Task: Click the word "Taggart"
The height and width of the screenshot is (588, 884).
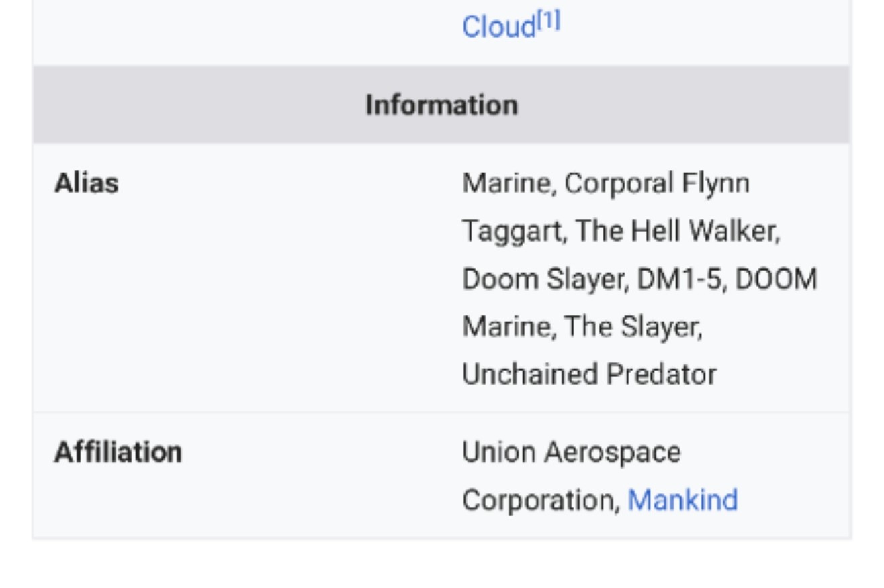Action: point(511,232)
